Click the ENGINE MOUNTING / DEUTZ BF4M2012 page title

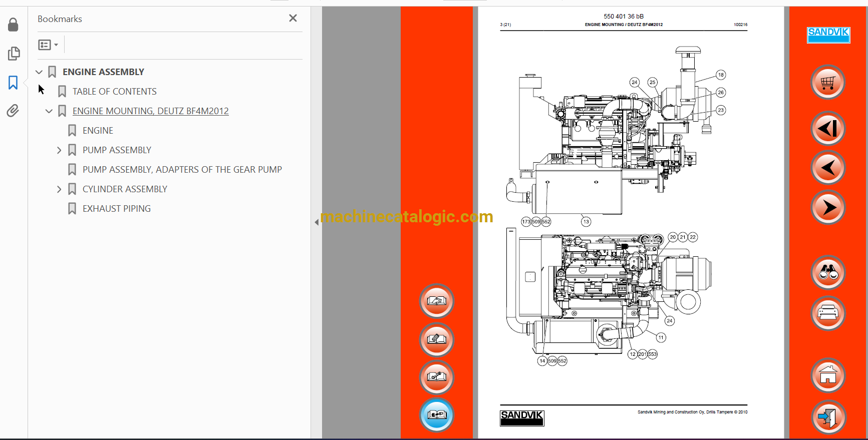coord(624,25)
